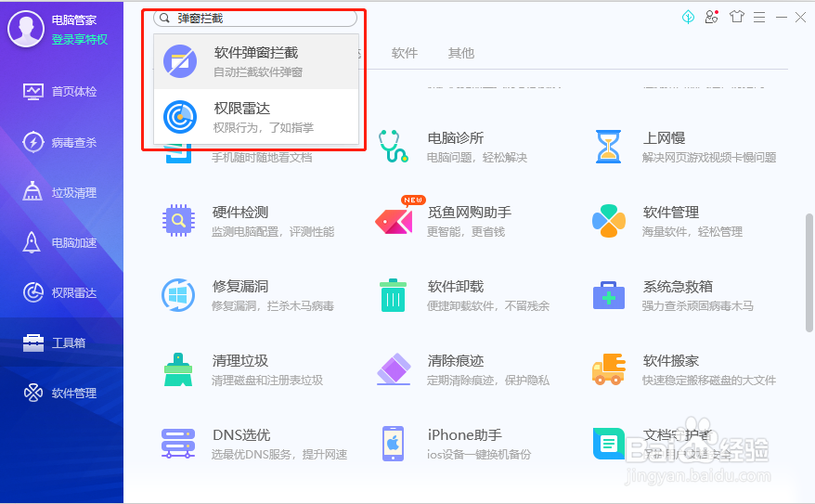Click the 文档守护者 document icon
This screenshot has height=504, width=815.
coord(609,444)
